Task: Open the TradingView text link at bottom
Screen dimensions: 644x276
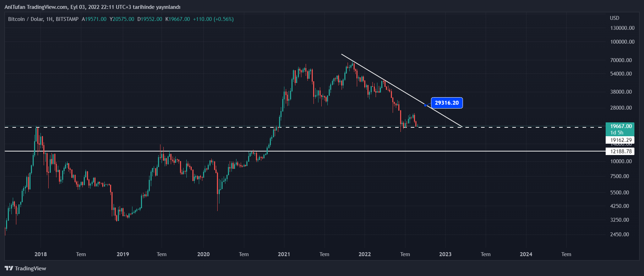Action: [x=31, y=269]
